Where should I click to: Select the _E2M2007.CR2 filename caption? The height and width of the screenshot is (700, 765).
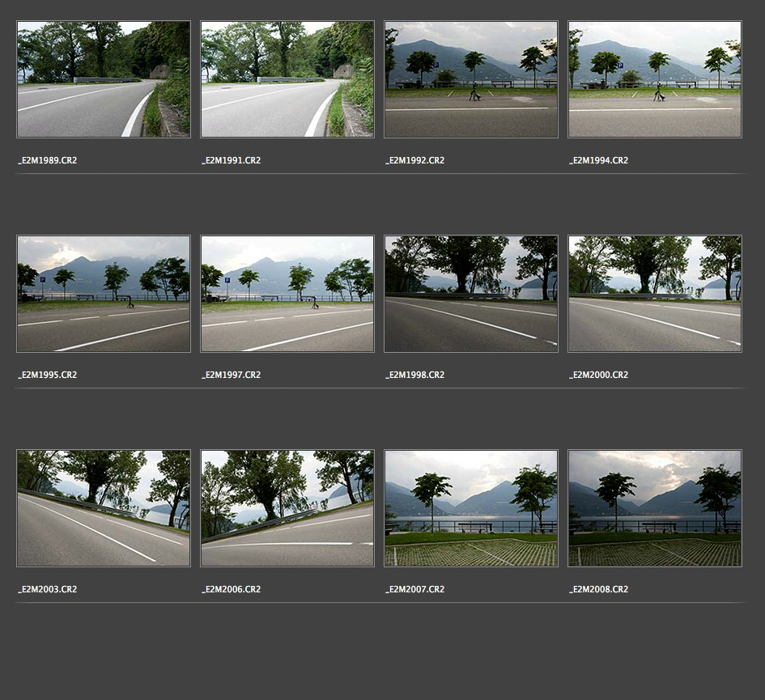415,590
